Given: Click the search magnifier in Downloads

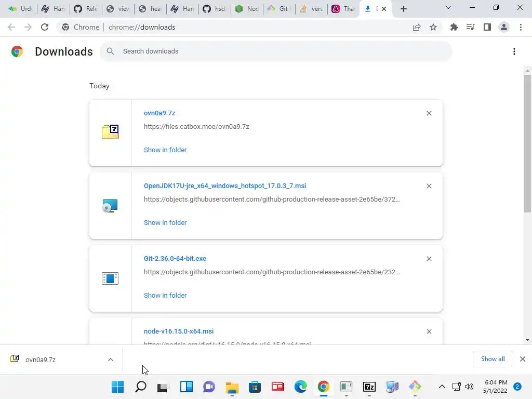Looking at the screenshot, I should [x=110, y=51].
